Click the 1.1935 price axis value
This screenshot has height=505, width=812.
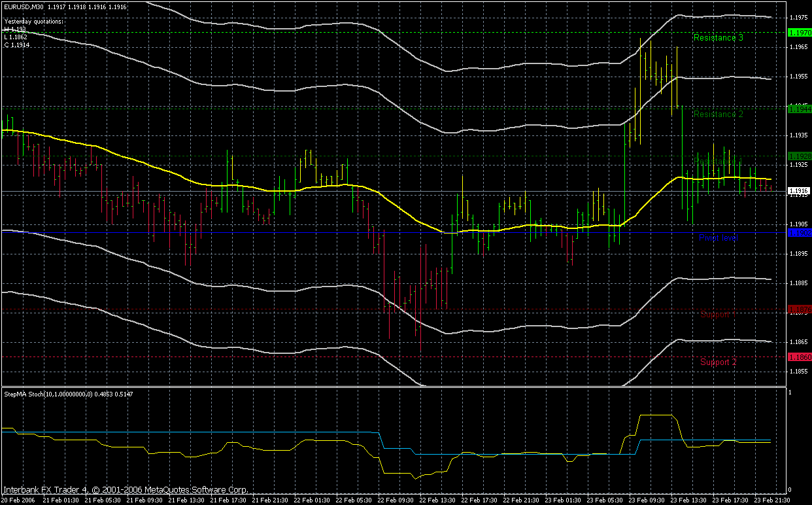click(x=800, y=136)
